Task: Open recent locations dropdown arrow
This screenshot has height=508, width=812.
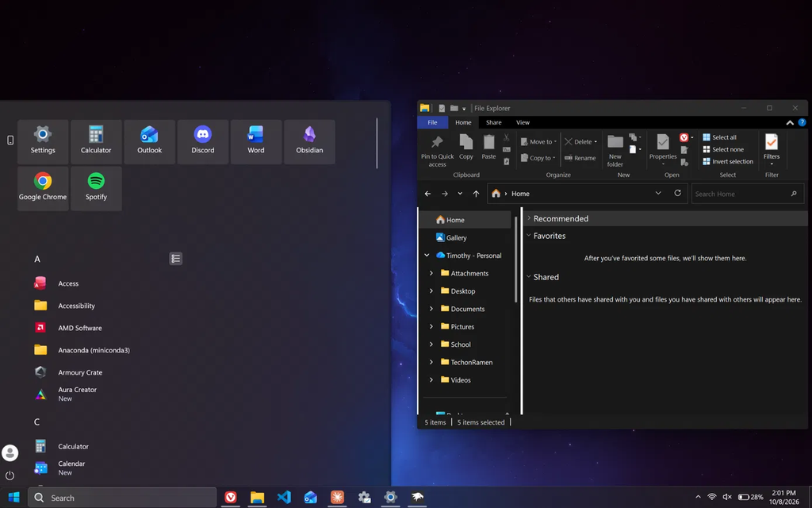Action: [460, 194]
